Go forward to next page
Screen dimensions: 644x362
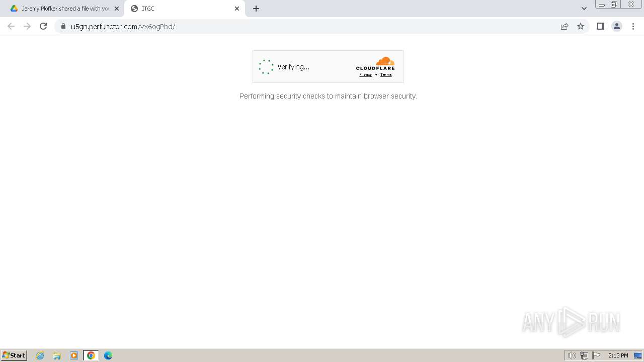[x=27, y=26]
